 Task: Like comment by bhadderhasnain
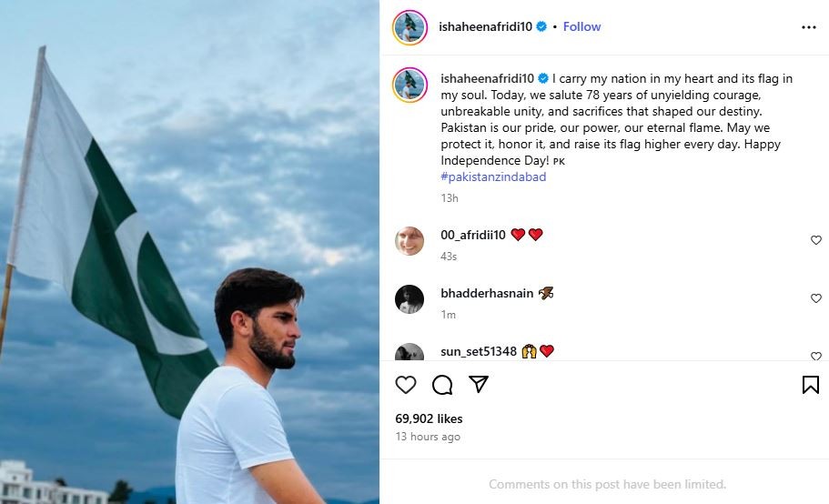click(x=815, y=298)
